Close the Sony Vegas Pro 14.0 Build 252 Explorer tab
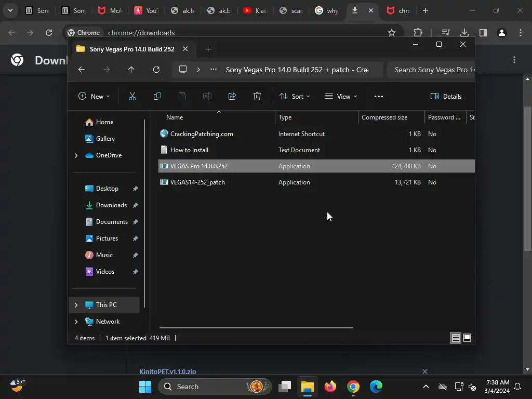The height and width of the screenshot is (399, 532). pos(185,49)
